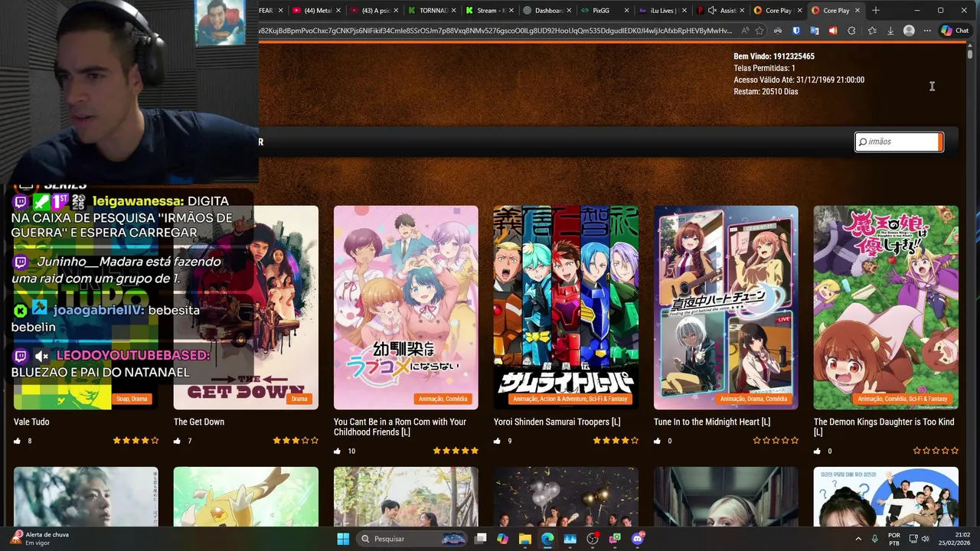This screenshot has width=980, height=551.
Task: Open the Favorites list icon
Action: click(872, 31)
